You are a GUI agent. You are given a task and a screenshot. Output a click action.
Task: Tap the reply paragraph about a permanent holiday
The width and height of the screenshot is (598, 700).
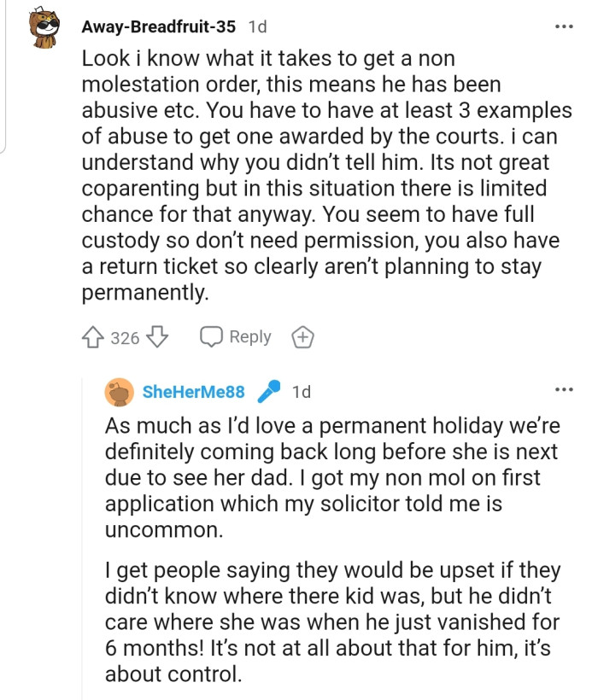pos(331,476)
